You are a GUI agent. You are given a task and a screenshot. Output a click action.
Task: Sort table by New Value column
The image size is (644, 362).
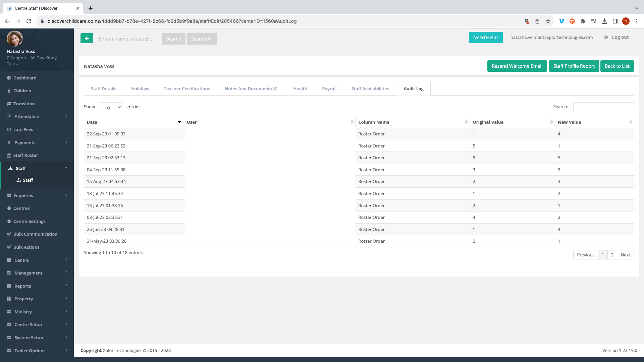tap(594, 122)
